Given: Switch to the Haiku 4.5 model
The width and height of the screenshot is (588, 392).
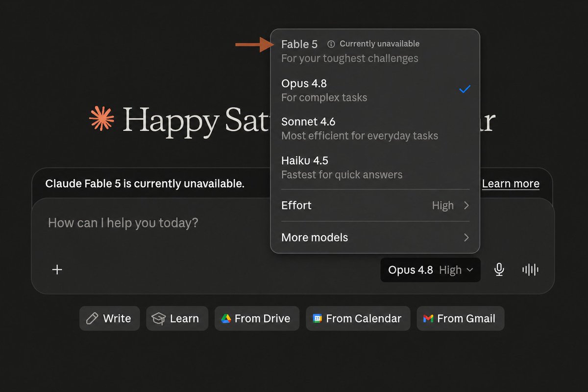Looking at the screenshot, I should (375, 168).
